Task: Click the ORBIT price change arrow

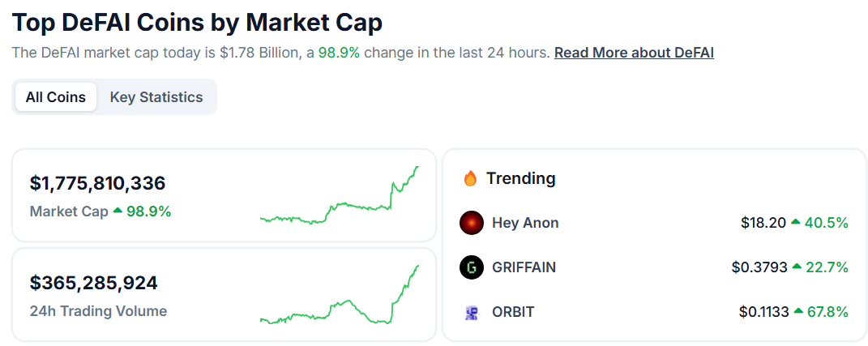Action: tap(798, 312)
